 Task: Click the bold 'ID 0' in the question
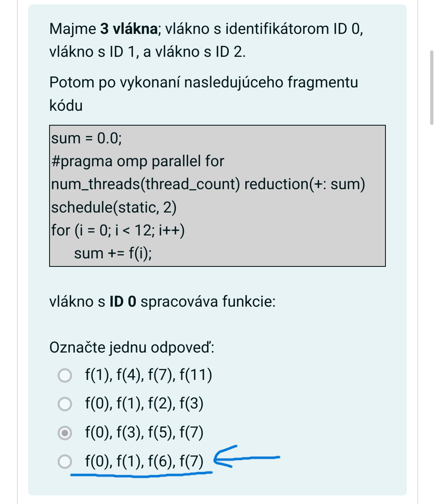(122, 302)
